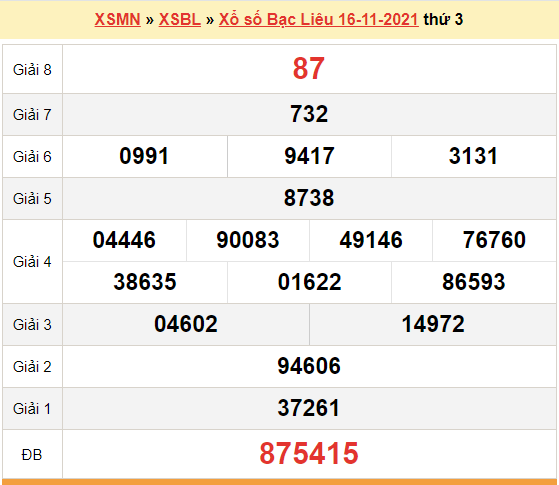The height and width of the screenshot is (485, 559).
Task: Select the Giải 1 result 37261
Action: (x=309, y=408)
